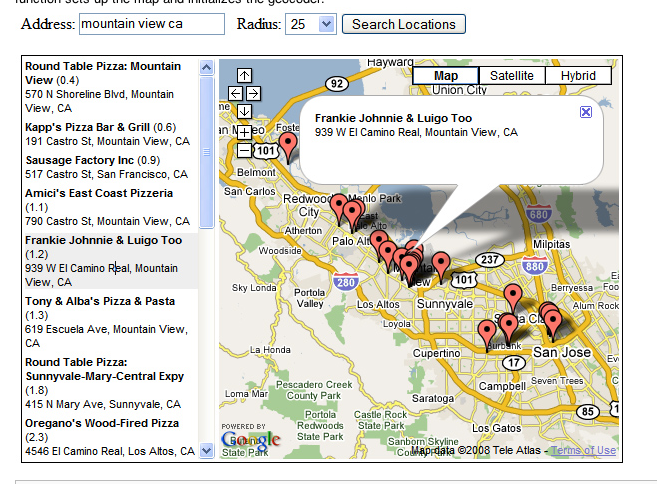Click address 191 Castro St, Mountain View
The height and width of the screenshot is (484, 657).
point(107,141)
